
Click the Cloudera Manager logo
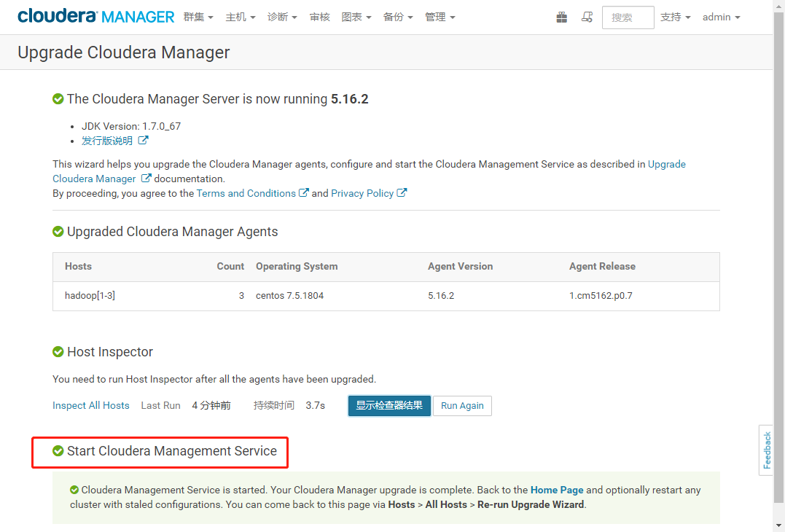(96, 17)
